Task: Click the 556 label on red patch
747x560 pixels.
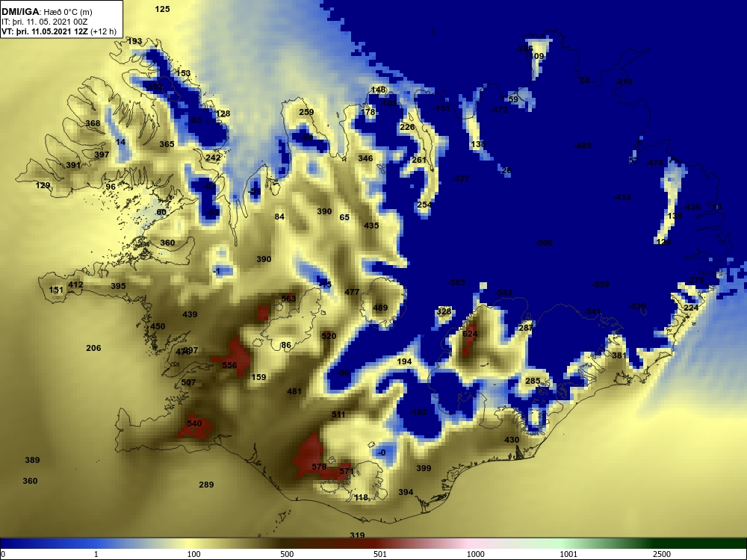Action: (229, 365)
